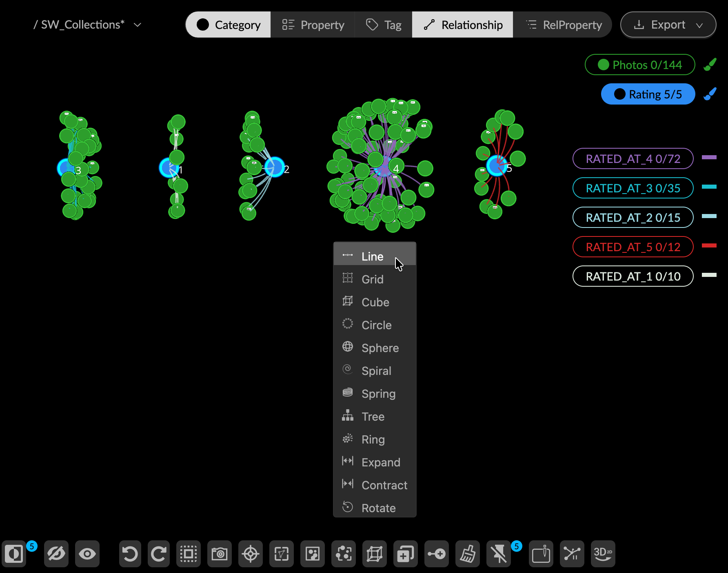
Task: Take a screenshot with the camera tool
Action: tap(219, 554)
